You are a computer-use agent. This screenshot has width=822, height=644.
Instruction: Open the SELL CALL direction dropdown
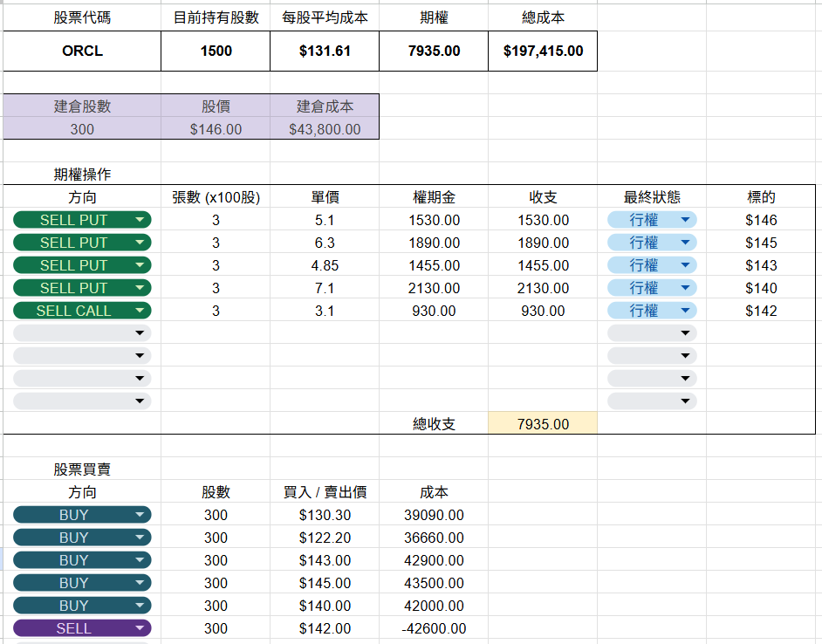tap(82, 311)
